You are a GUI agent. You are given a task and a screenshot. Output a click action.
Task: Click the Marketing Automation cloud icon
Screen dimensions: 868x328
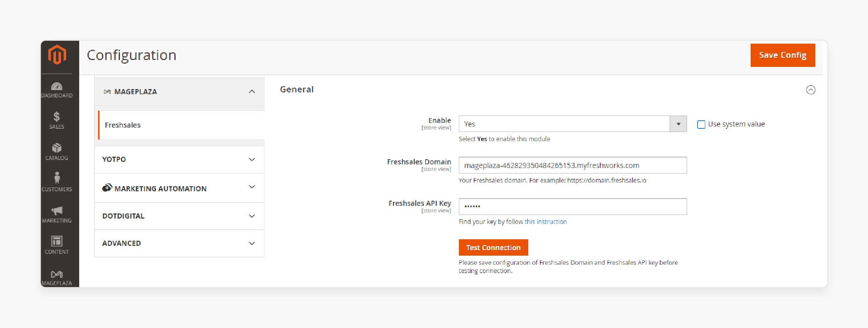(107, 188)
